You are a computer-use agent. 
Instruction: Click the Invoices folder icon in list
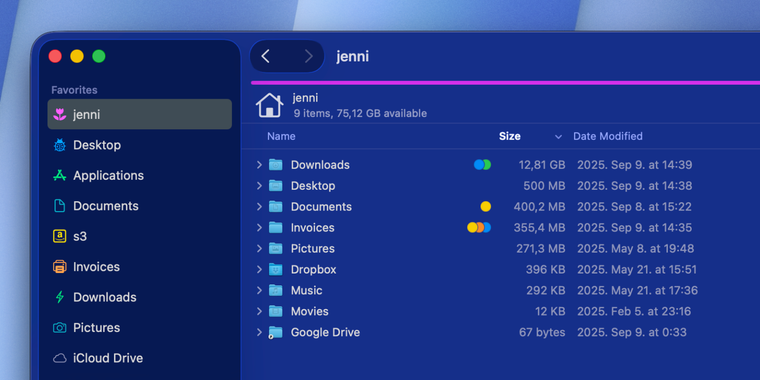[x=276, y=227]
